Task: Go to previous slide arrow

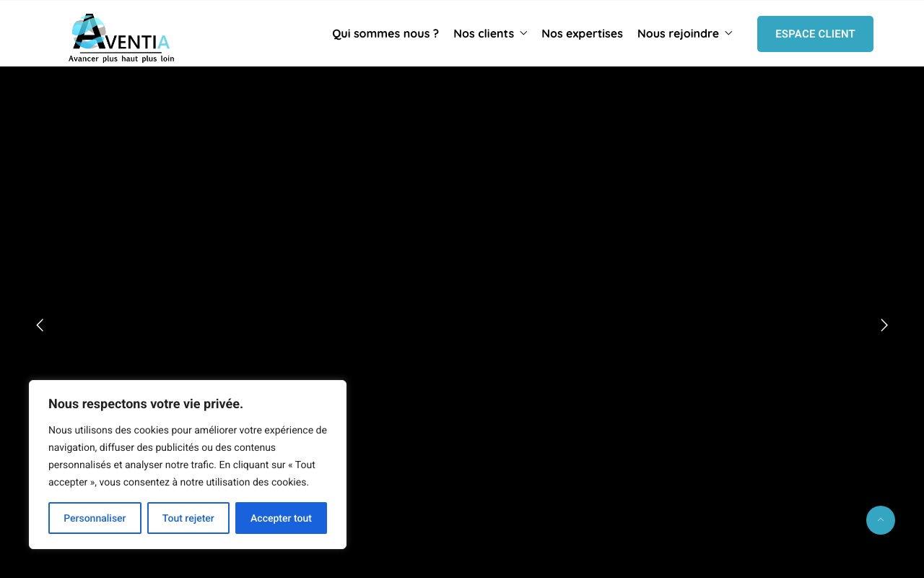Action: coord(40,325)
